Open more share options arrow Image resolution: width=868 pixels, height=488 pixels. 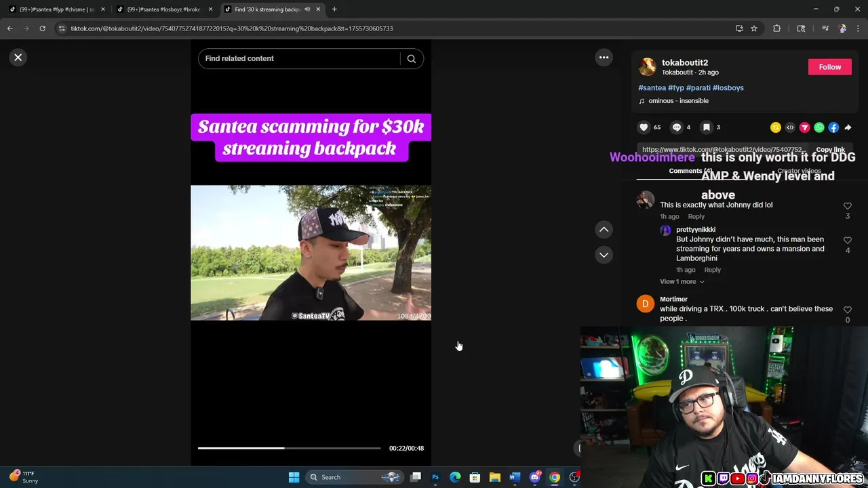pyautogui.click(x=848, y=127)
